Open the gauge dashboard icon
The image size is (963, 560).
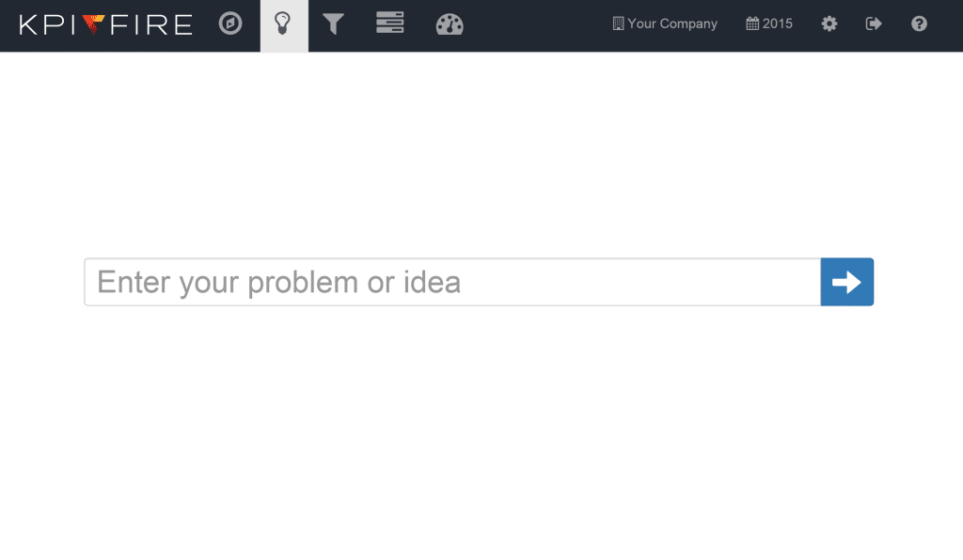coord(450,24)
